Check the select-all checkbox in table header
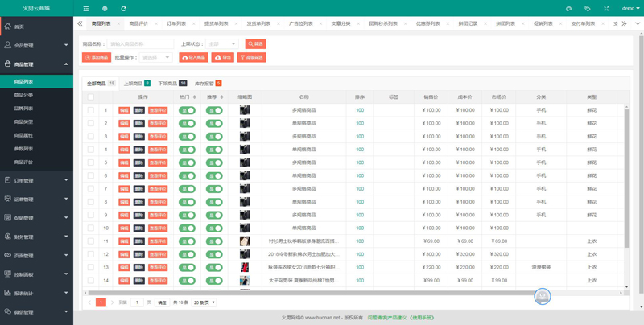This screenshot has height=325, width=644. [x=91, y=97]
